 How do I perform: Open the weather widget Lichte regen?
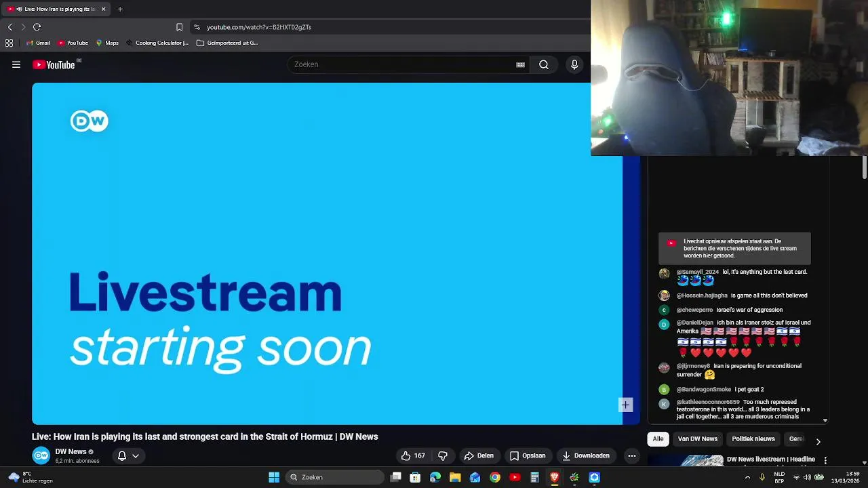[30, 477]
